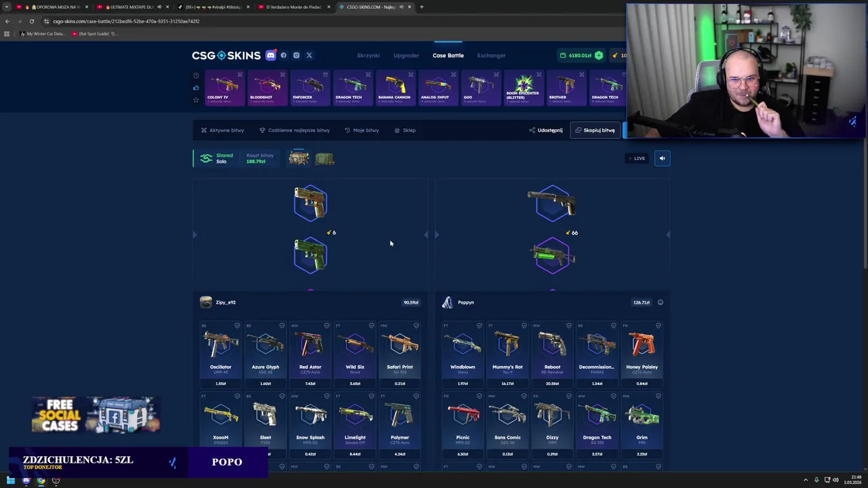Click the LIVE indicator button
Image resolution: width=868 pixels, height=488 pixels.
637,158
